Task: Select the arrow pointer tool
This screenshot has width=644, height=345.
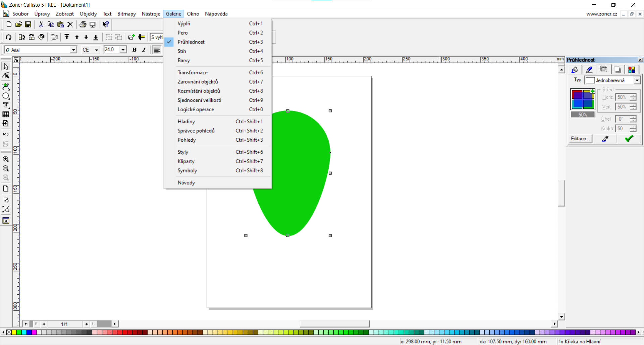Action: click(x=6, y=67)
